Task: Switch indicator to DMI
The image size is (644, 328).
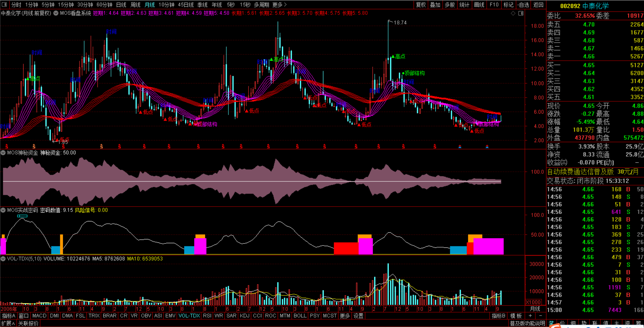Action: [54, 316]
